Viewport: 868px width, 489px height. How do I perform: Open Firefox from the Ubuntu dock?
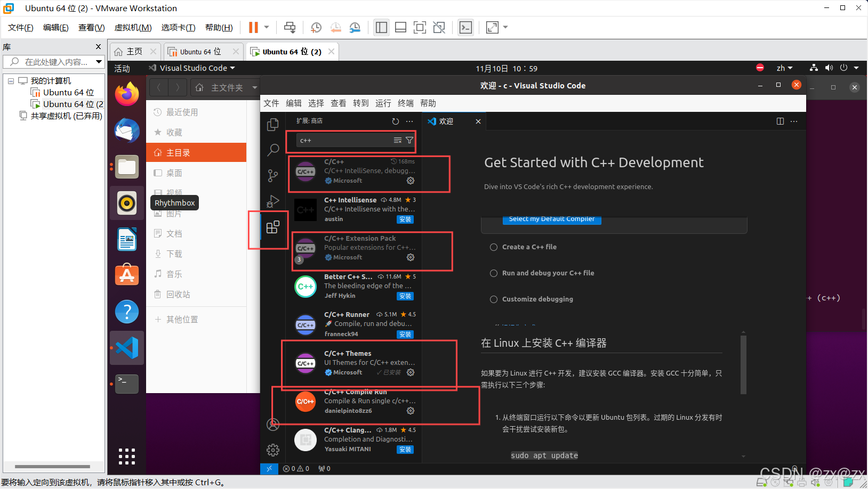pos(127,94)
